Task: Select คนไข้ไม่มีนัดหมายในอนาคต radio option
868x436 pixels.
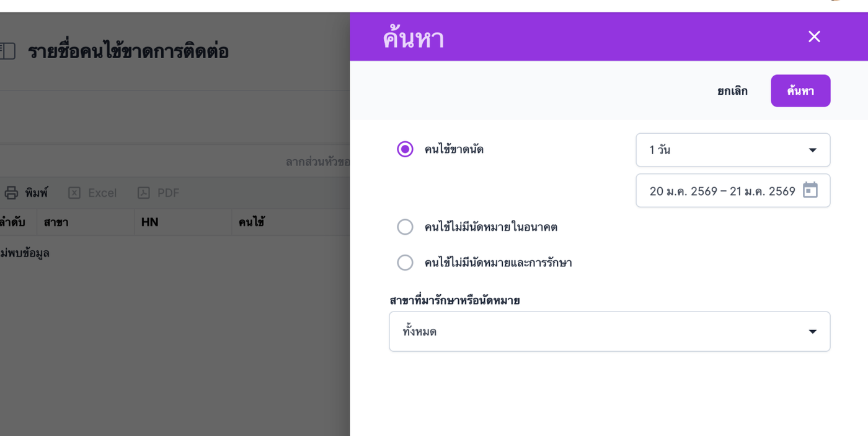Action: coord(405,227)
